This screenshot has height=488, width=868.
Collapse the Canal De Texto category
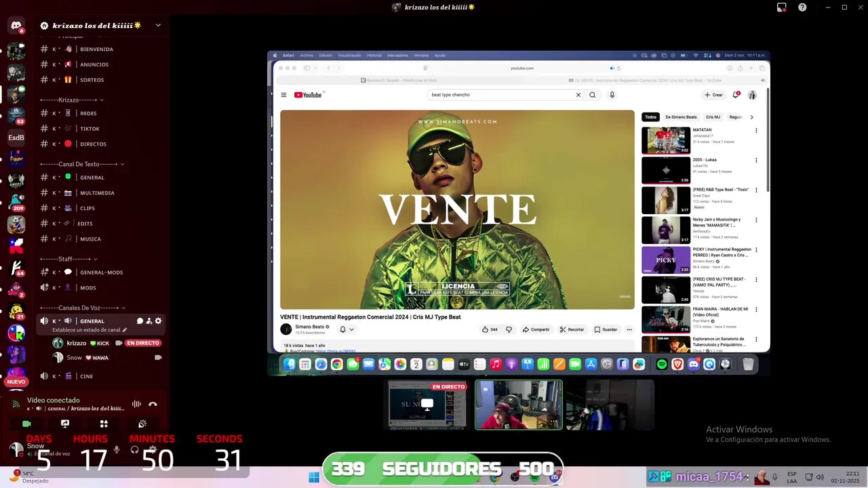coord(82,164)
